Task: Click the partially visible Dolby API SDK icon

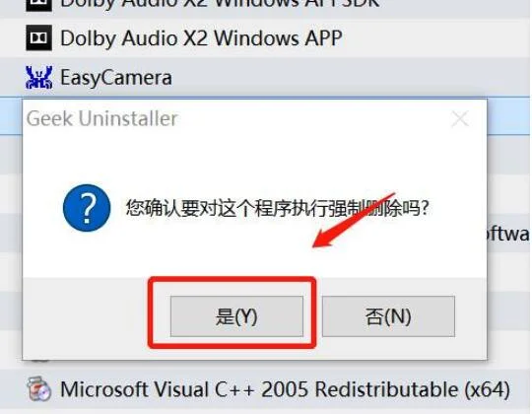Action: [x=39, y=6]
